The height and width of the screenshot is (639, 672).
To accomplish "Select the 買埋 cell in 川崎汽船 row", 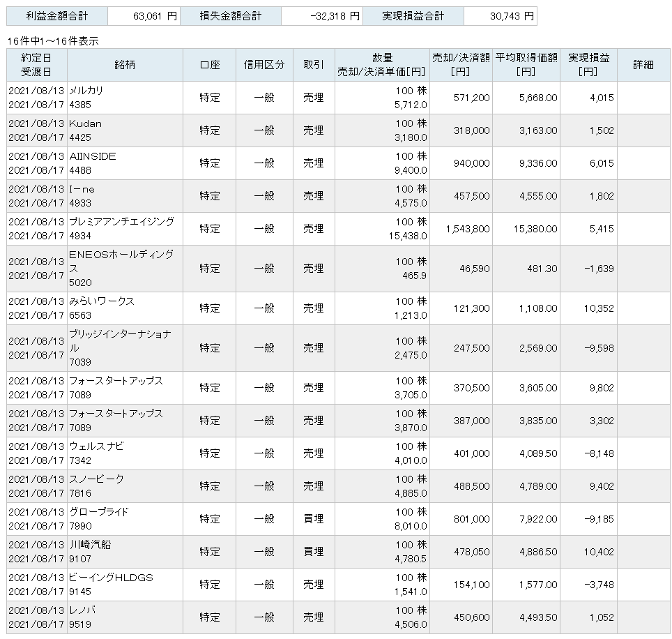I will coord(313,552).
